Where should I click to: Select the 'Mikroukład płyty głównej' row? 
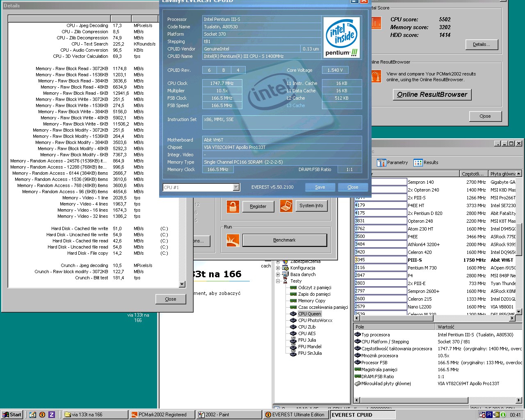tap(438, 383)
